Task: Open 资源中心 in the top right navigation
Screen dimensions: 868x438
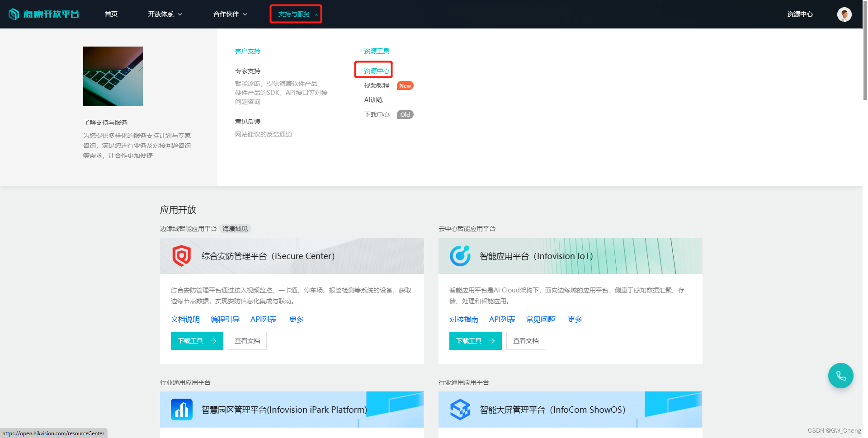Action: 800,14
